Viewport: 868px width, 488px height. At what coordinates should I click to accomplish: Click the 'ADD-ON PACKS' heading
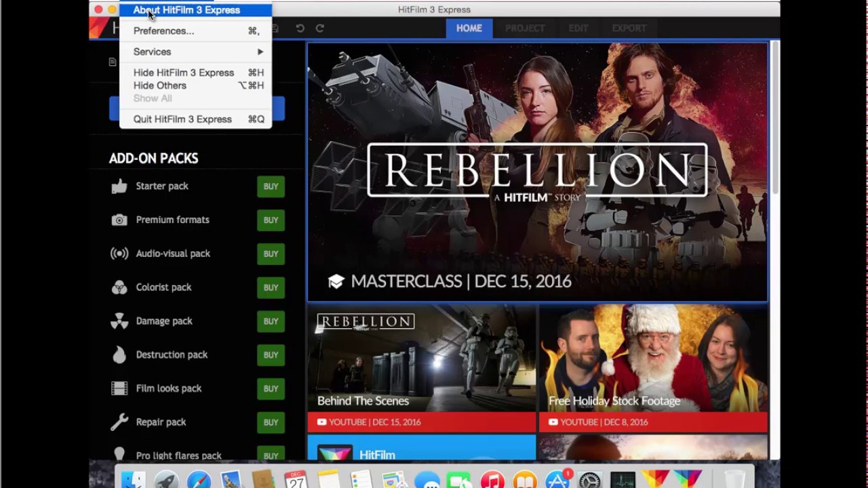(x=153, y=159)
